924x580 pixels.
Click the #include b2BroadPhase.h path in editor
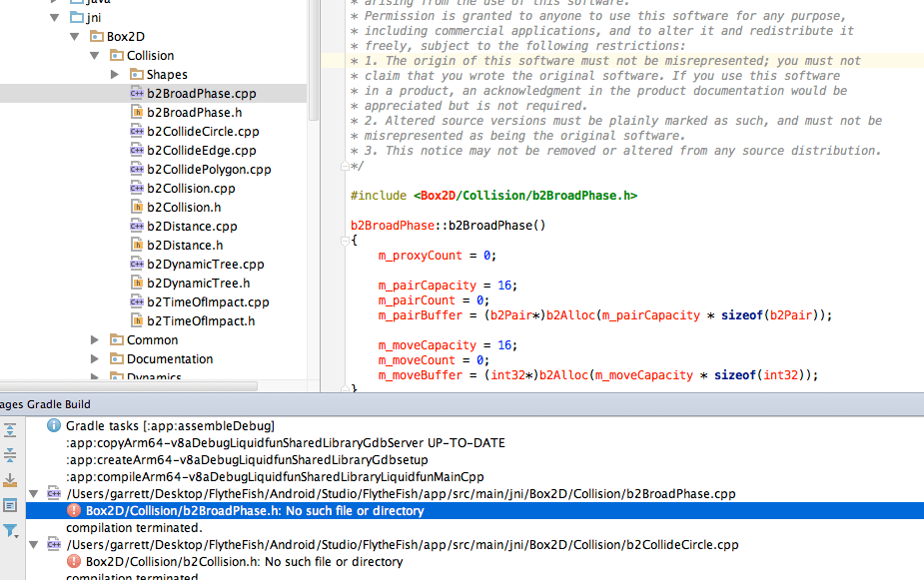coord(525,196)
